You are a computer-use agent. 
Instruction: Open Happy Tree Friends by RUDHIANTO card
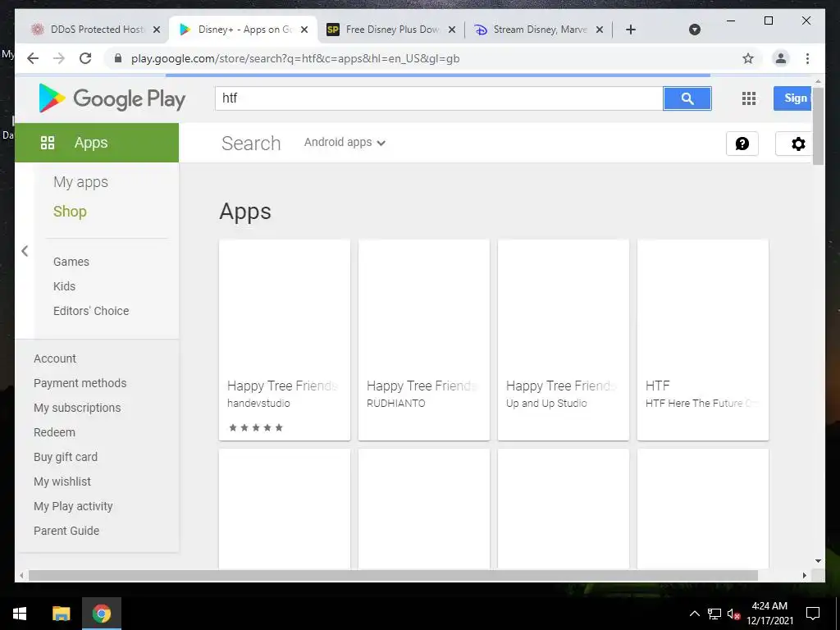424,340
